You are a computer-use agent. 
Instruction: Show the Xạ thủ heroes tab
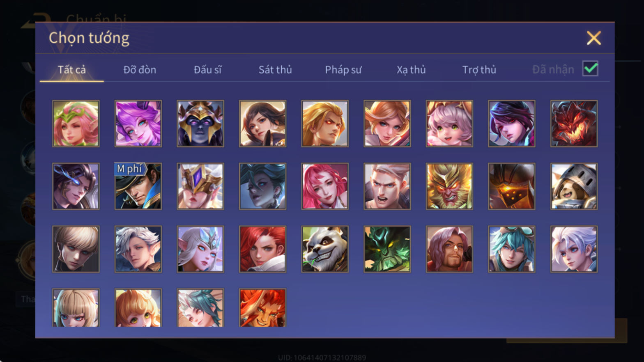coord(411,69)
